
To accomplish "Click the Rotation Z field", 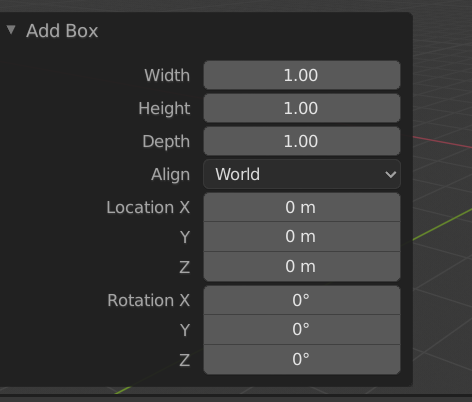I will coord(302,359).
